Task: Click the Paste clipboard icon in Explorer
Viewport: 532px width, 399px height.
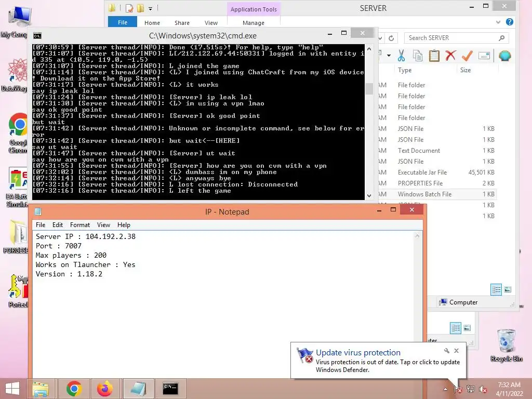Action: tap(434, 56)
